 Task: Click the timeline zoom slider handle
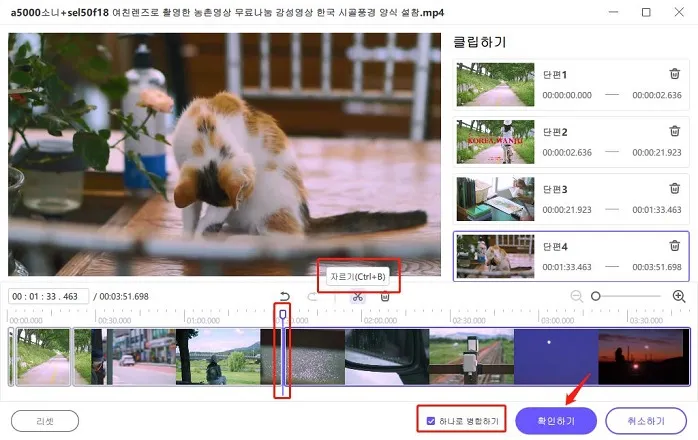point(596,296)
